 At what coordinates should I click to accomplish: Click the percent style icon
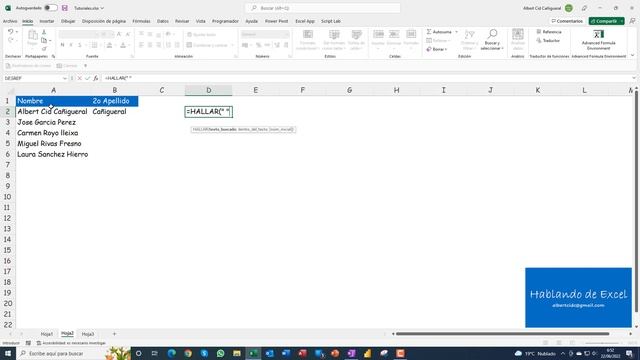258,45
